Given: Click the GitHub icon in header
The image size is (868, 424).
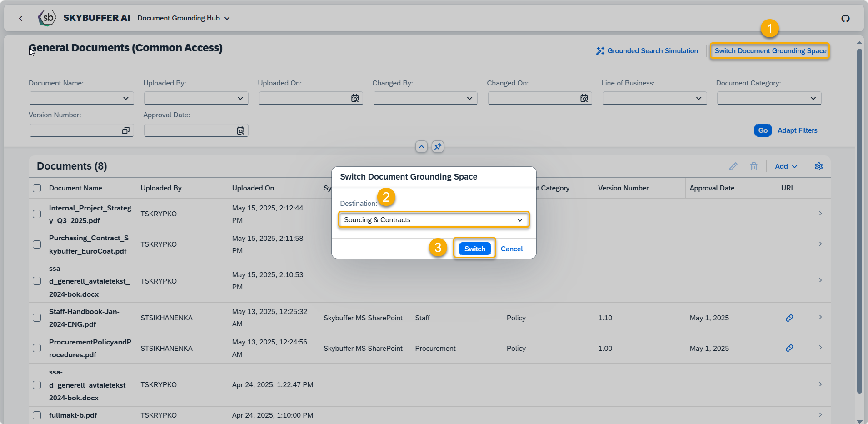Looking at the screenshot, I should (845, 18).
